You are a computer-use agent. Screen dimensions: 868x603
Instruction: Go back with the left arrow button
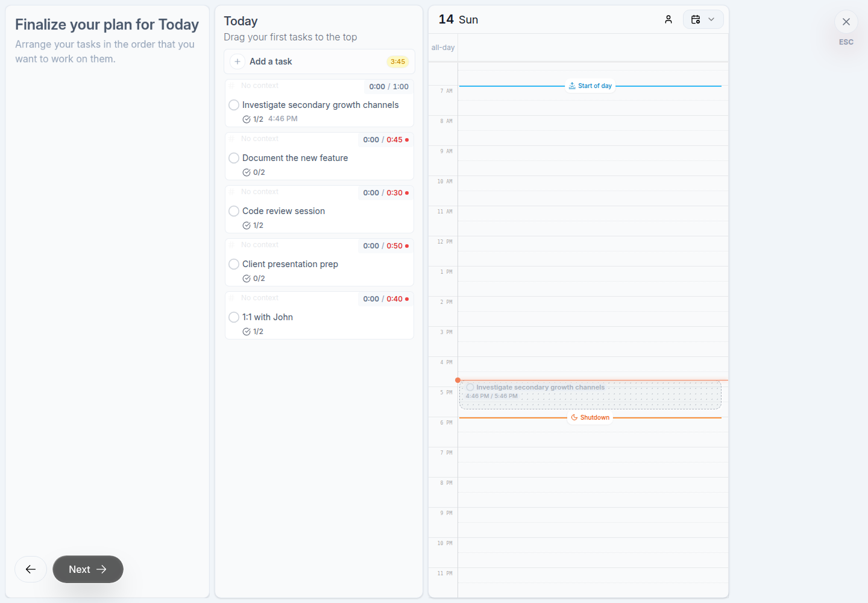(x=31, y=569)
